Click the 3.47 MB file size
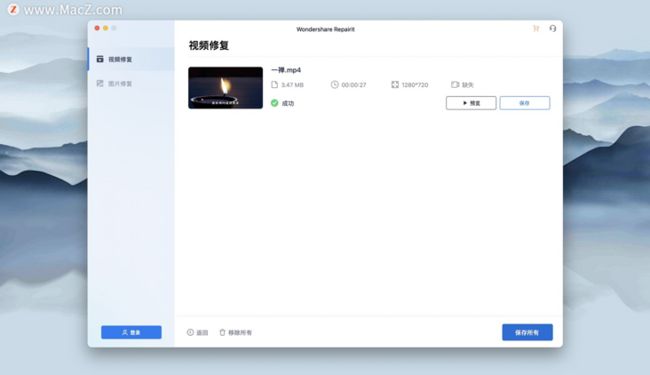Image resolution: width=650 pixels, height=375 pixels. [292, 85]
